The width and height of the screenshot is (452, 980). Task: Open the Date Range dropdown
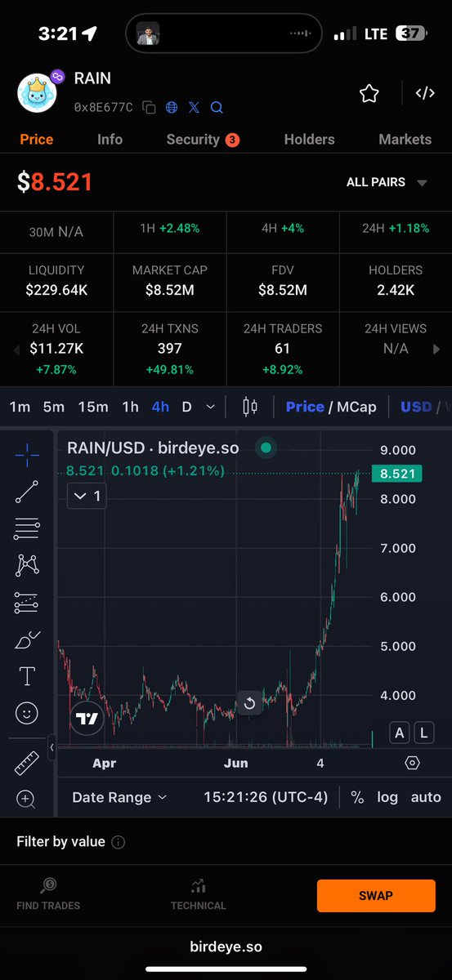[119, 797]
